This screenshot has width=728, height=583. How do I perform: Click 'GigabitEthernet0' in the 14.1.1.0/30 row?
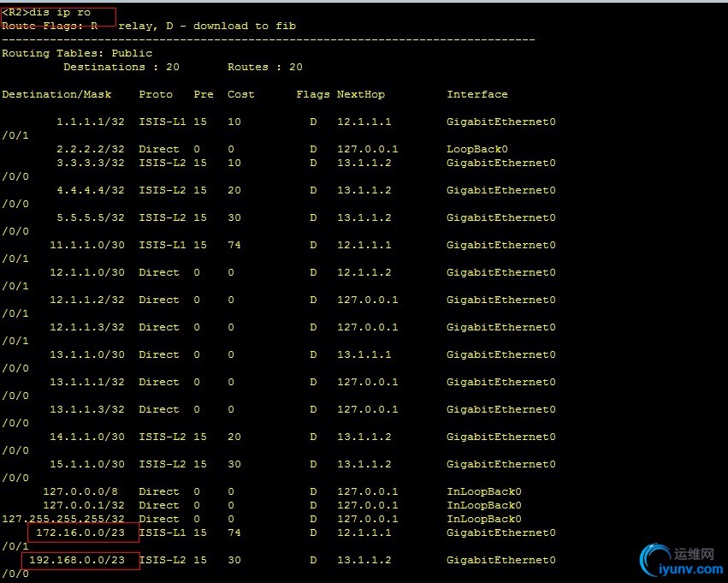tap(501, 437)
